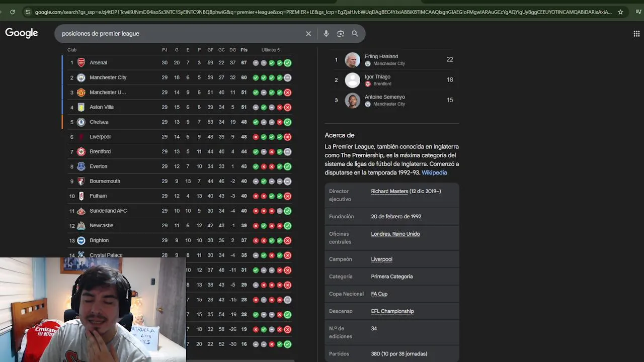Click '20 de febrero de 1992' founding date
644x362 pixels.
[x=396, y=217]
